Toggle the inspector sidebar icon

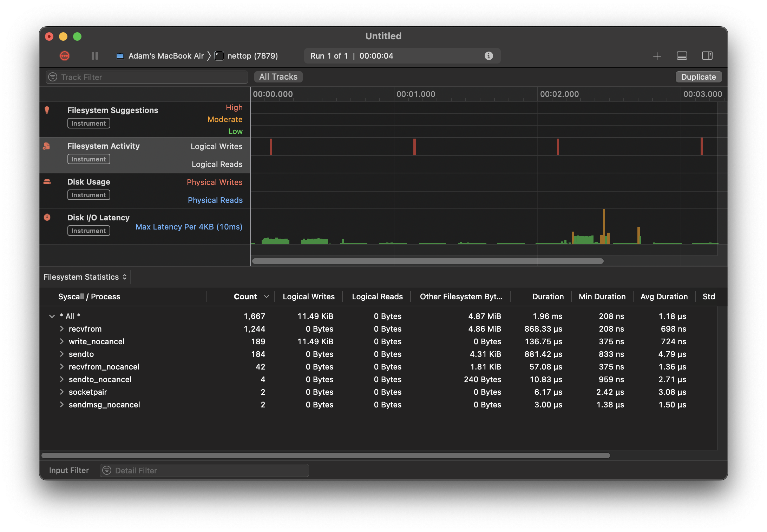point(707,56)
